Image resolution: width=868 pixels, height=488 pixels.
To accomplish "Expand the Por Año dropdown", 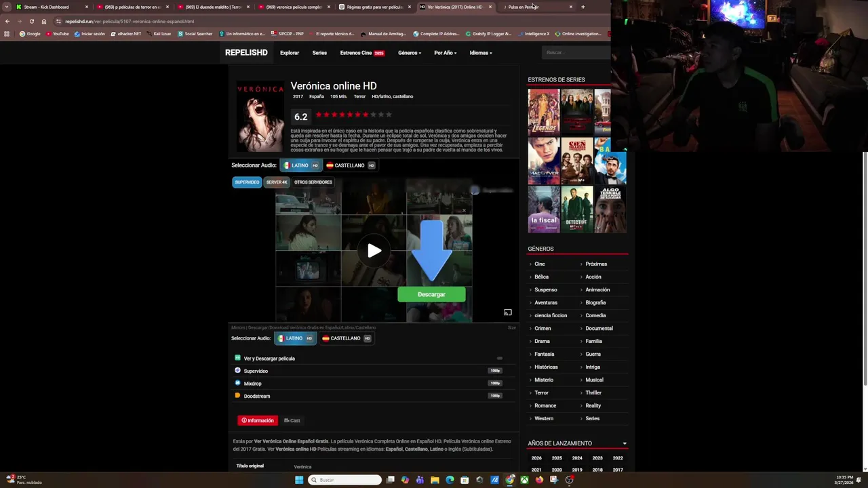I will pyautogui.click(x=446, y=53).
